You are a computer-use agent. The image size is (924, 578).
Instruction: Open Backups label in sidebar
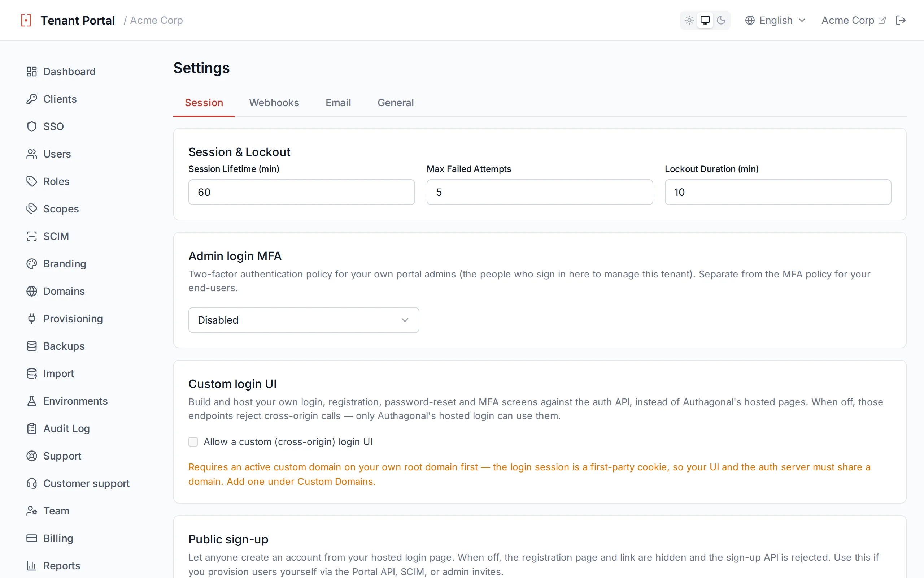64,346
